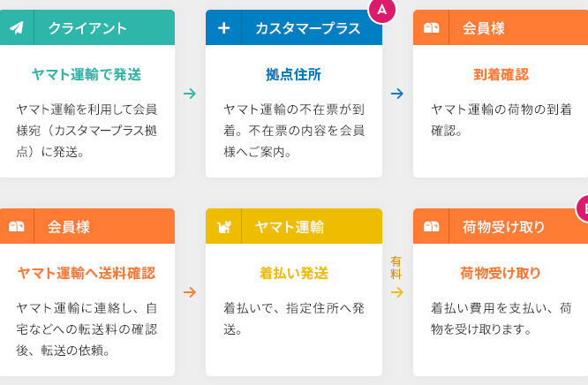Click the book icon in the ヤマト運輸へ送料確認 card header
588x385 pixels.
click(x=16, y=227)
